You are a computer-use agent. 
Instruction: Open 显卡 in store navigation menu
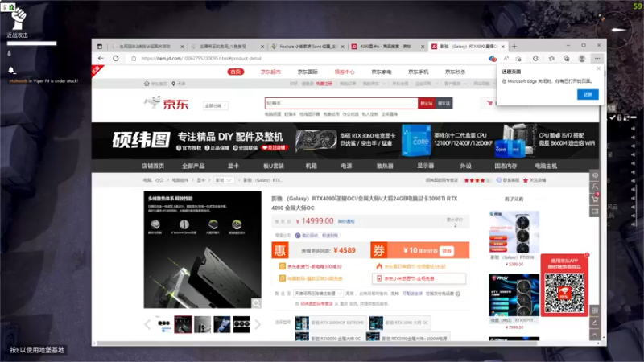(233, 166)
